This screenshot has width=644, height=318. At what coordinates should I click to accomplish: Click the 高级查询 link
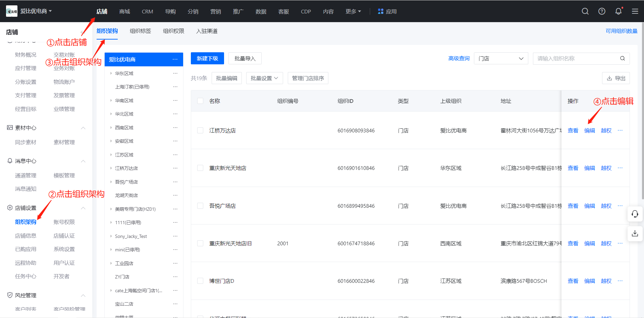459,58
